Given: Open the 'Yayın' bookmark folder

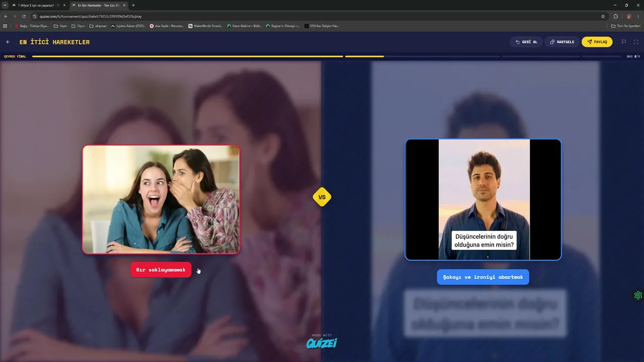Looking at the screenshot, I should [60, 26].
